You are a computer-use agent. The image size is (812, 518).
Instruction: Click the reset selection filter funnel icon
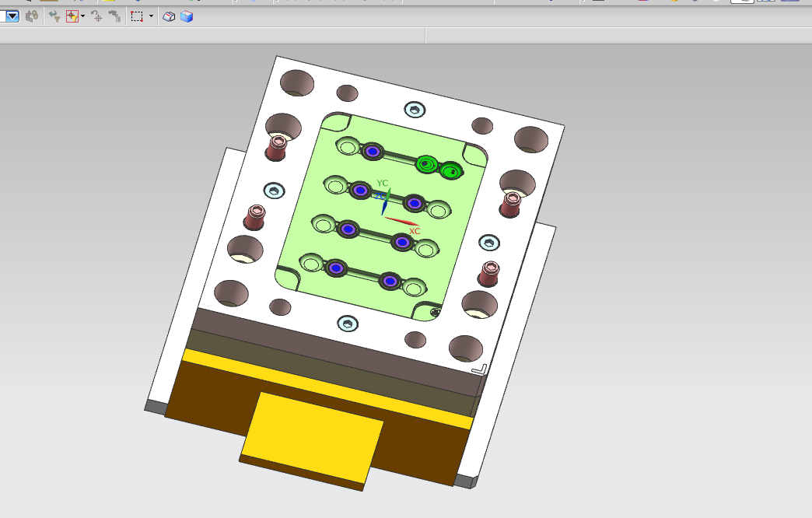(x=54, y=16)
